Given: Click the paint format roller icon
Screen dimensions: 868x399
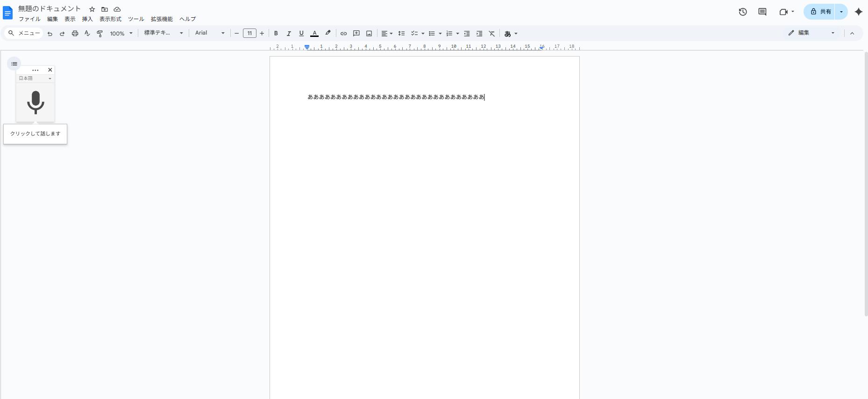Looking at the screenshot, I should pos(100,34).
